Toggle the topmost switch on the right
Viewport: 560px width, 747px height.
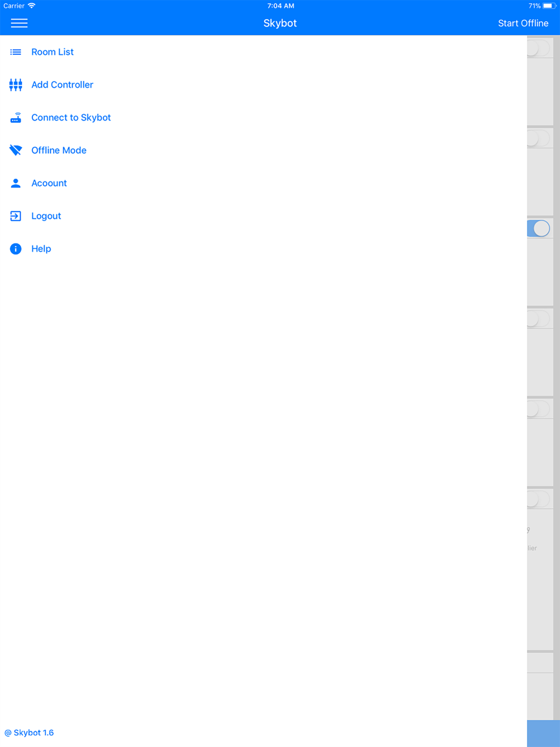click(x=539, y=48)
